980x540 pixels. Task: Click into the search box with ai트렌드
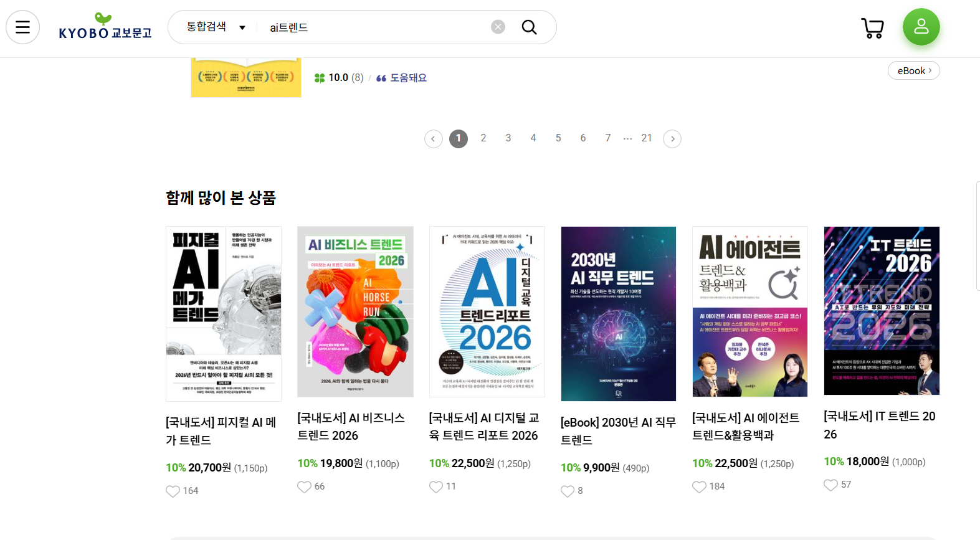pos(377,27)
